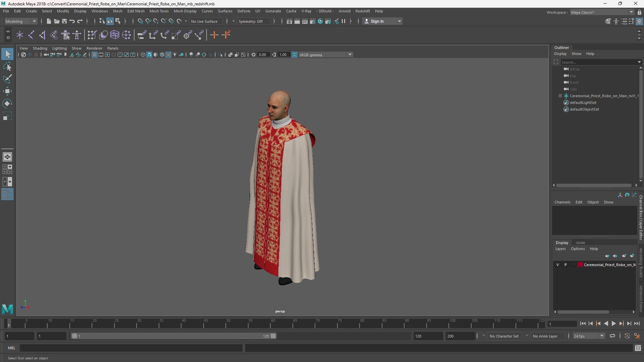Toggle loop playback mode button
This screenshot has height=362, width=644.
[612, 336]
